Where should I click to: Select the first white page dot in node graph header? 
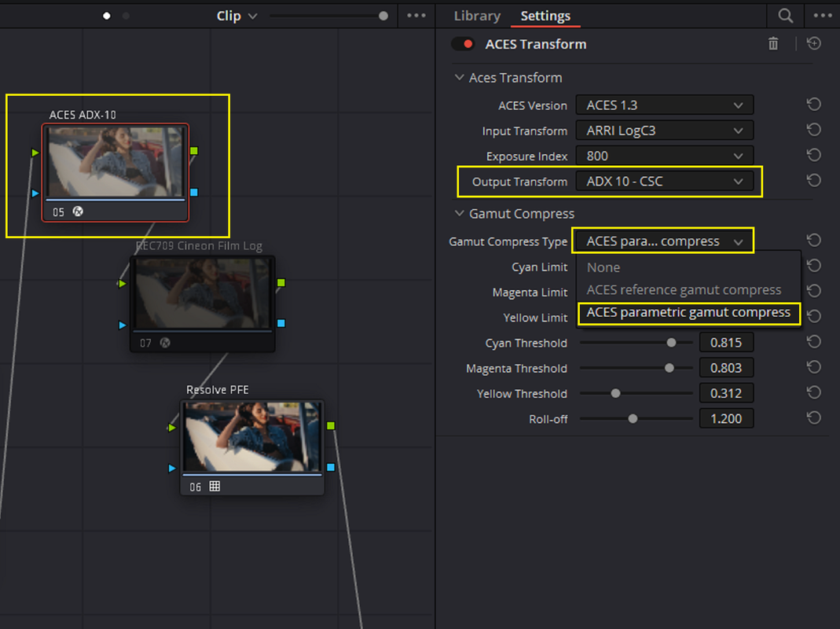(107, 16)
